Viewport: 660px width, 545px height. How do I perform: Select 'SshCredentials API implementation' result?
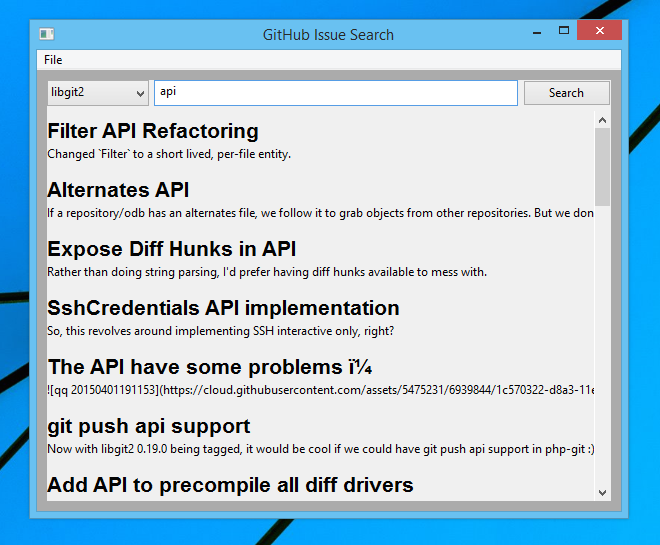click(x=223, y=308)
